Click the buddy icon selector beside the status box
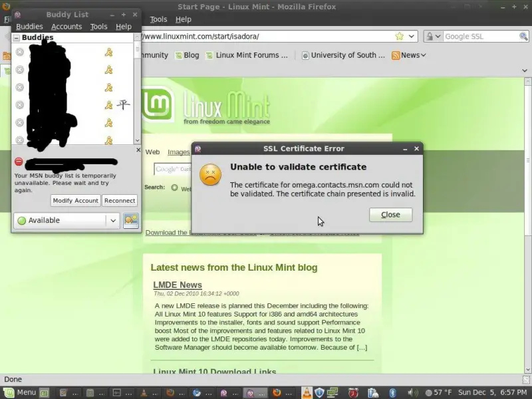 click(x=131, y=220)
